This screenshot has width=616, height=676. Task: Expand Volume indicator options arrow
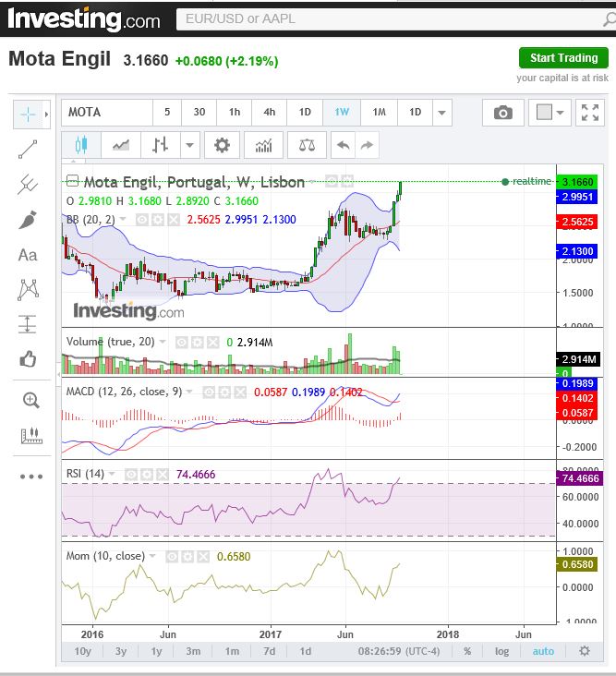163,342
